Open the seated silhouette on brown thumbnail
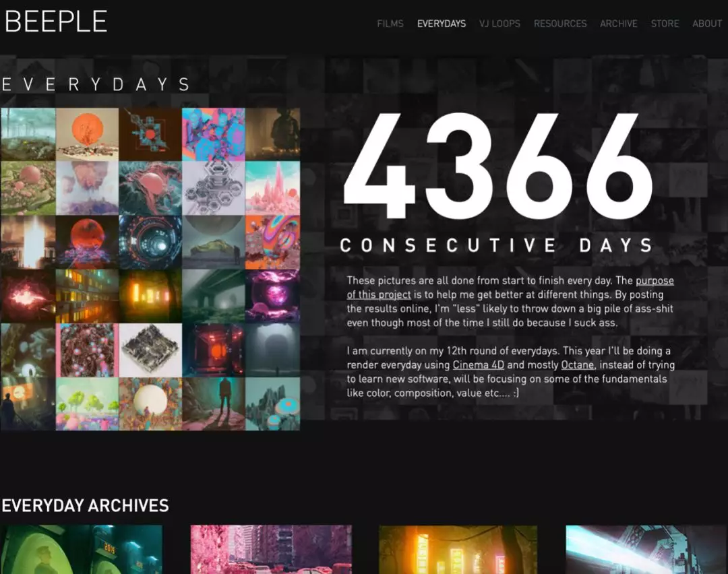Viewport: 728px width, 574px height. pyautogui.click(x=272, y=135)
